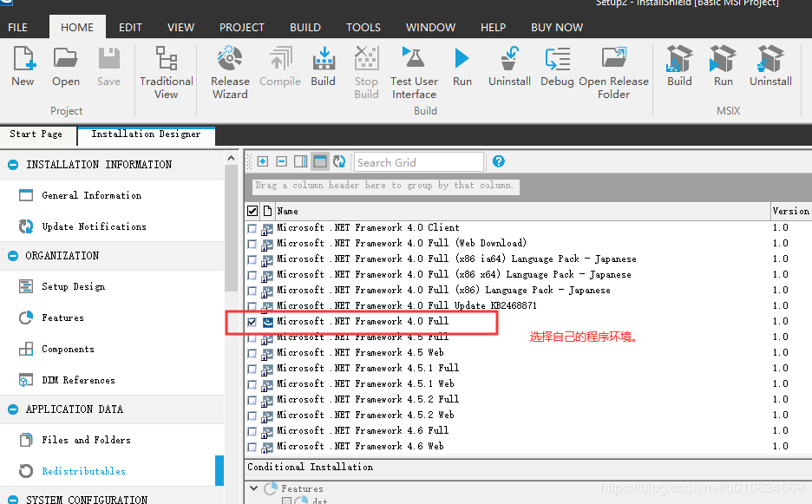The height and width of the screenshot is (504, 812).
Task: Click the column chooser grid icon
Action: click(x=300, y=161)
